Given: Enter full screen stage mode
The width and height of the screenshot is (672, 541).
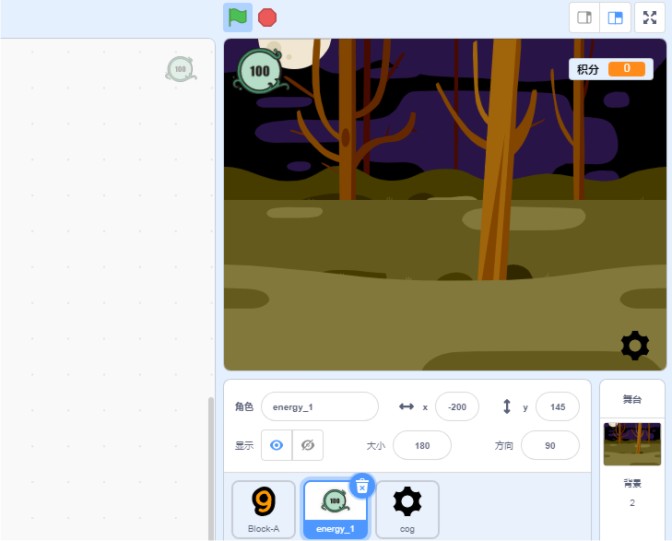Looking at the screenshot, I should [650, 18].
